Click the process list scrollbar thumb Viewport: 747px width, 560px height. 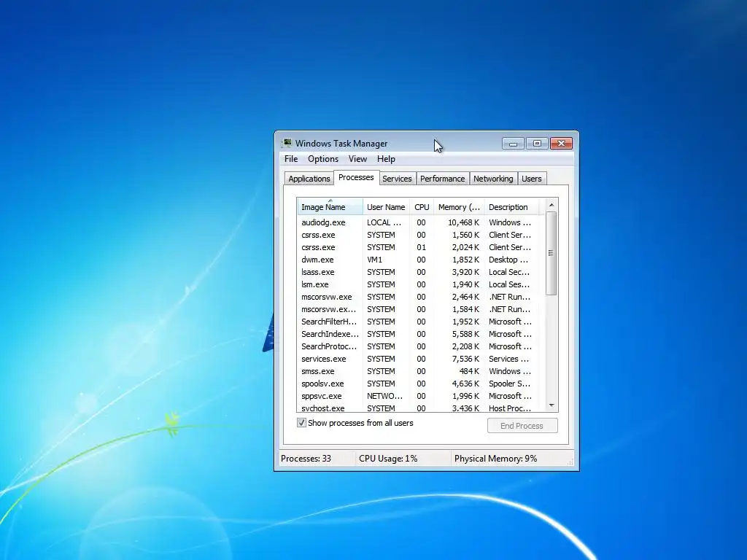pyautogui.click(x=551, y=253)
